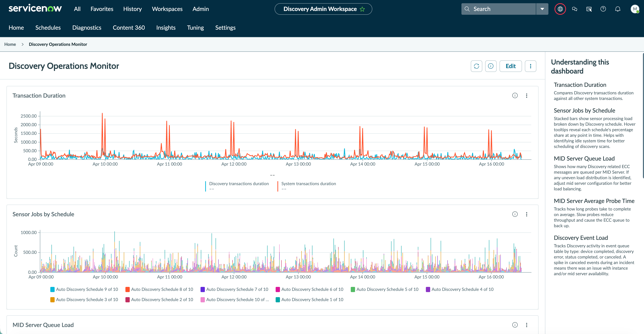Open Transaction Duration widget more options menu
644x334 pixels.
pos(526,96)
